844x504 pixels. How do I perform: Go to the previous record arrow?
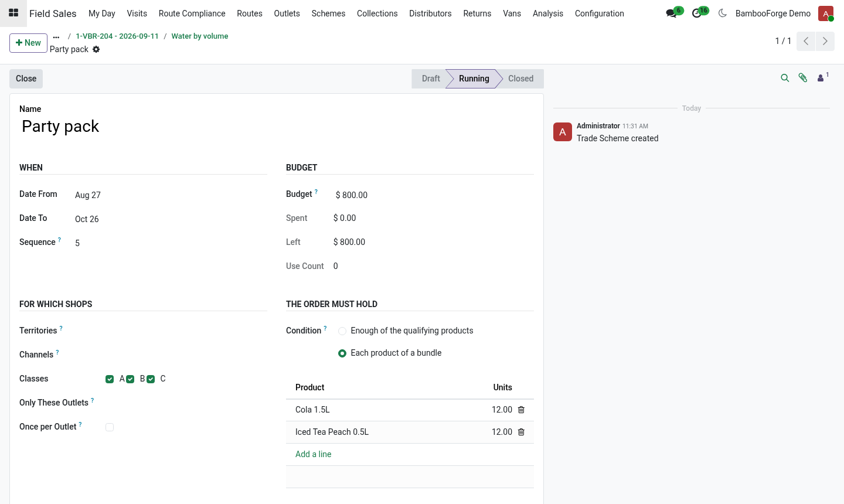[x=806, y=41]
